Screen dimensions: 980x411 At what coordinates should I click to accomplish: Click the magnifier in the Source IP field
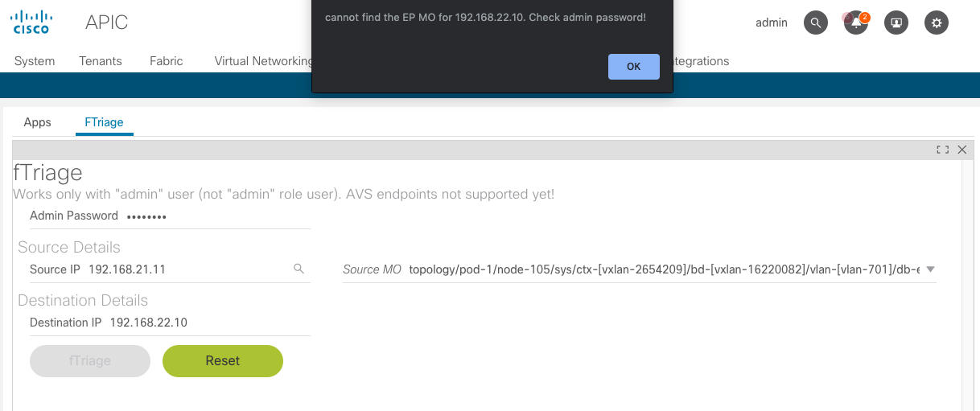tap(299, 269)
